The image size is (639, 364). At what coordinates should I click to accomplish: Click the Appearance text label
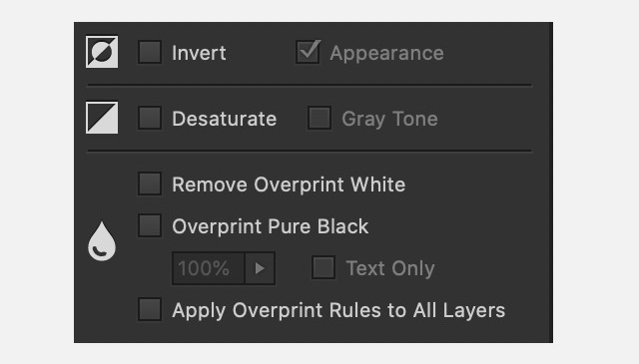386,53
